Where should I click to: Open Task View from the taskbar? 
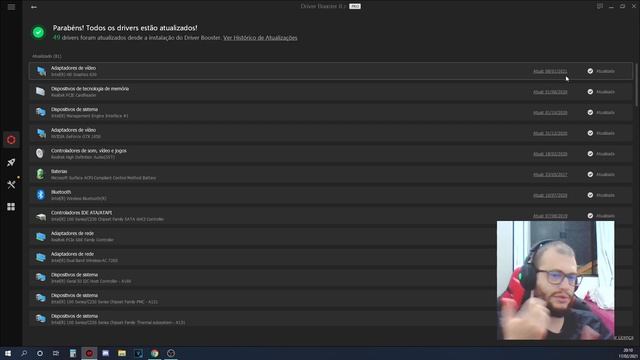pos(56,353)
